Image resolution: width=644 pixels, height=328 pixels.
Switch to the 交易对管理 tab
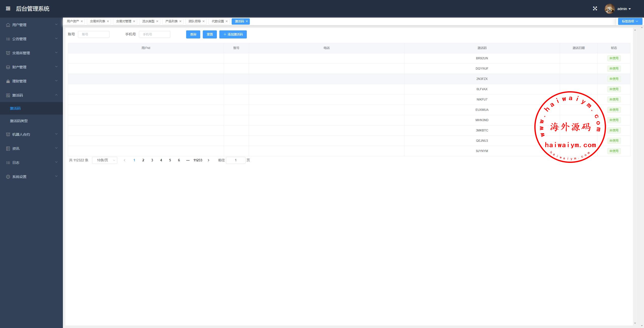pyautogui.click(x=124, y=21)
